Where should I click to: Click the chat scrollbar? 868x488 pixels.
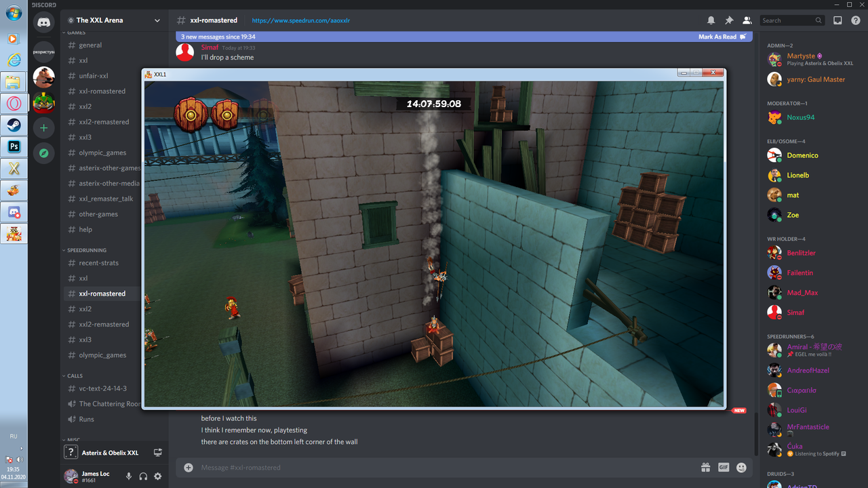tap(755, 434)
